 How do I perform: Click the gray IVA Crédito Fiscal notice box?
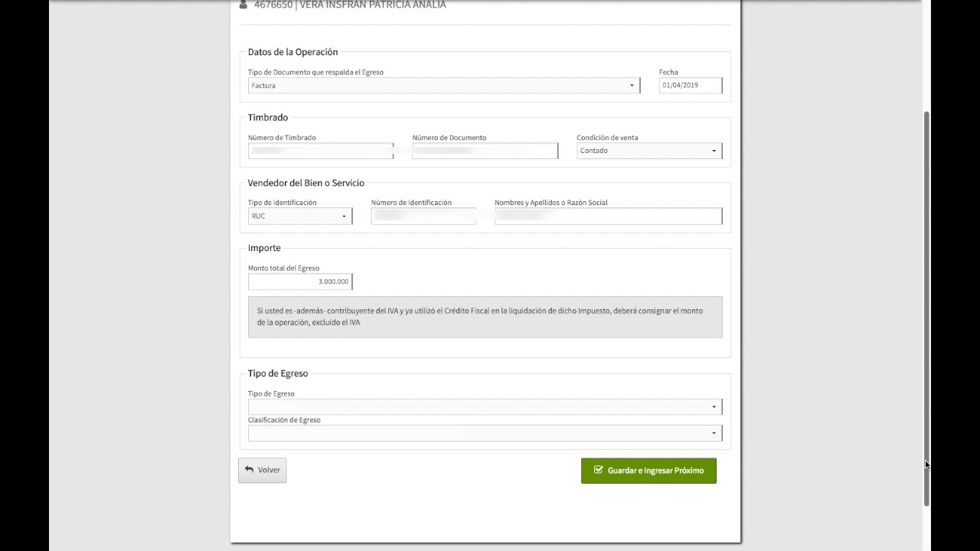pos(484,317)
